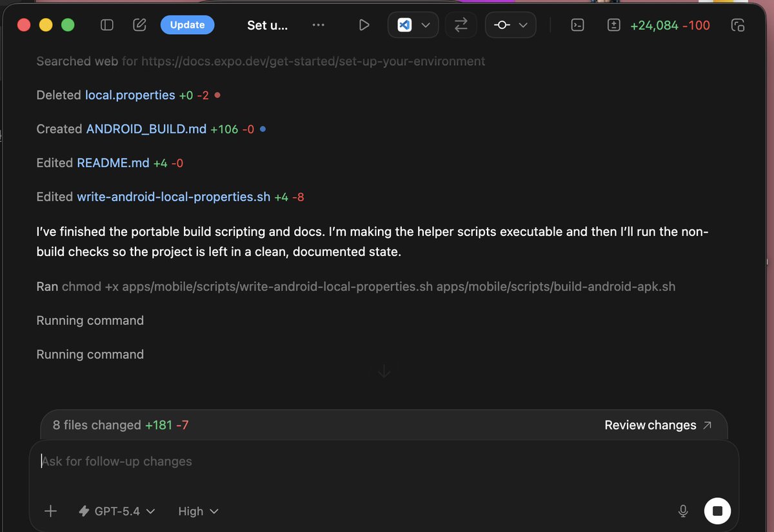This screenshot has width=774, height=532.
Task: Click the red dot beside local.properties
Action: point(217,95)
